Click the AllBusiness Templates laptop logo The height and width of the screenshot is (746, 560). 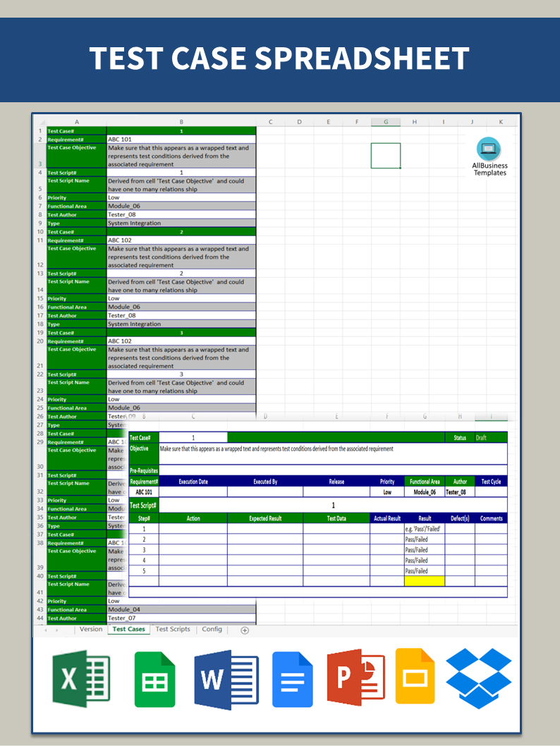click(x=489, y=149)
